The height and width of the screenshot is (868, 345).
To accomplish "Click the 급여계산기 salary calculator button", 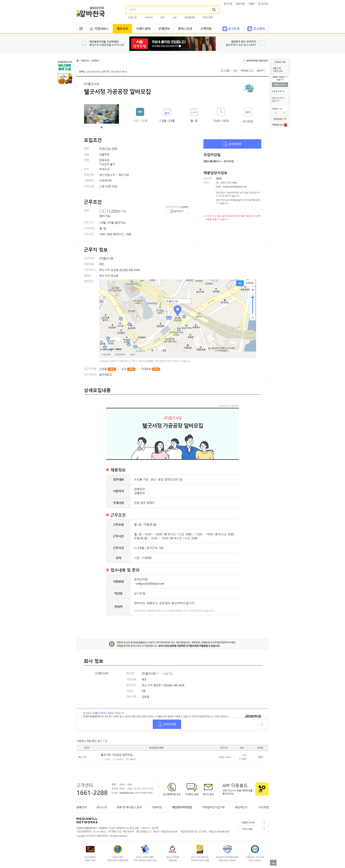I will tap(177, 211).
